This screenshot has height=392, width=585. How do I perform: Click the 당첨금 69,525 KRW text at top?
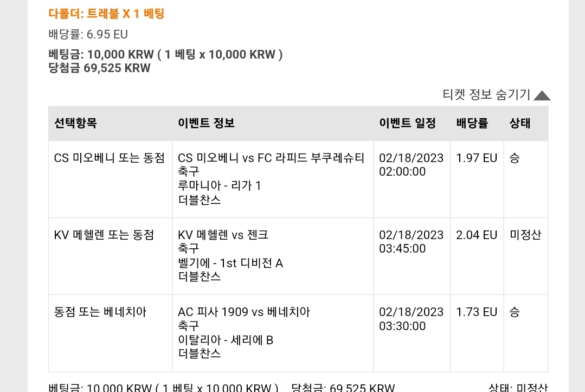tap(100, 68)
